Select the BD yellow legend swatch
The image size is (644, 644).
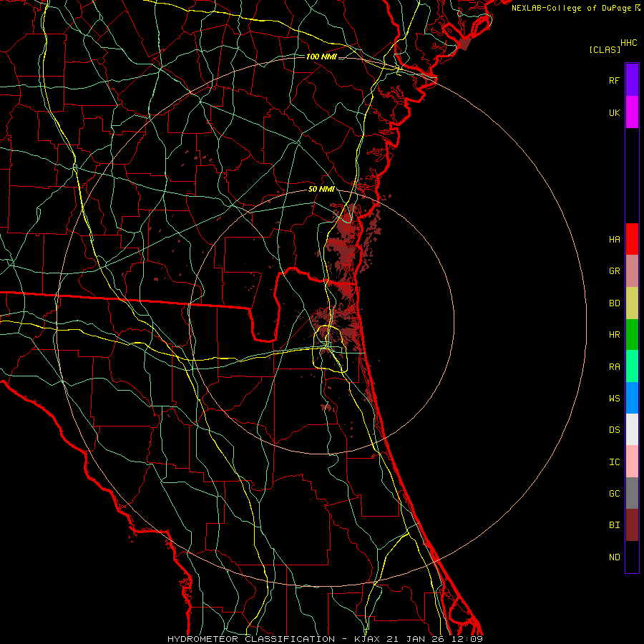[632, 303]
